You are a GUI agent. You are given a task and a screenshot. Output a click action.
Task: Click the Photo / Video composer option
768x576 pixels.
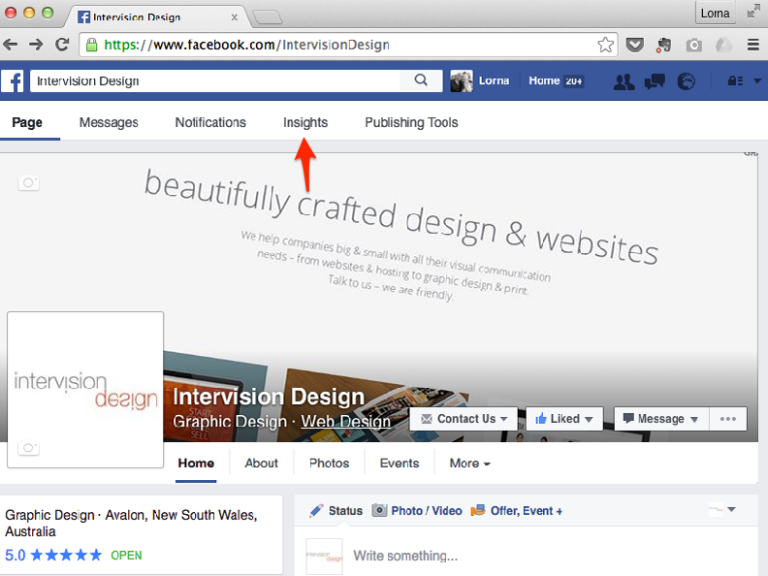[417, 510]
